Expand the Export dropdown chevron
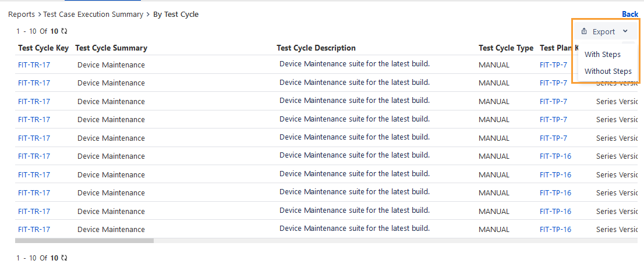Screen dimensions: 644x264 click(x=625, y=31)
